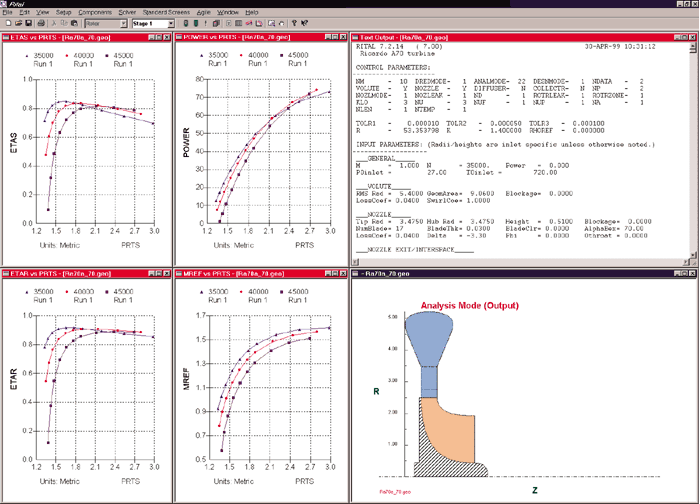Screen dimensions: 700x504
Task: Click the New file icon in toolbar
Action: point(8,23)
